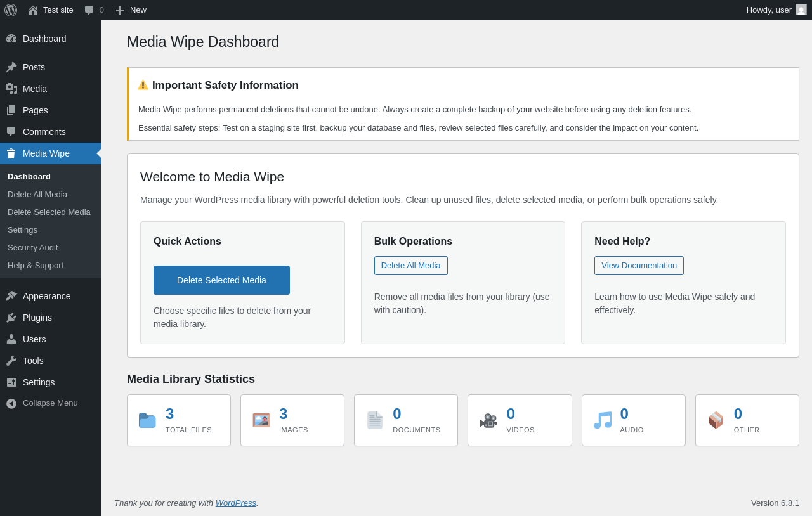Click the page Documents icon
This screenshot has height=516, width=812.
coord(375,420)
